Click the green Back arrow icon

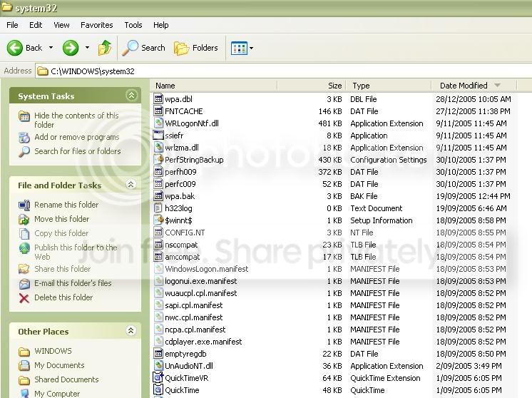(x=14, y=48)
